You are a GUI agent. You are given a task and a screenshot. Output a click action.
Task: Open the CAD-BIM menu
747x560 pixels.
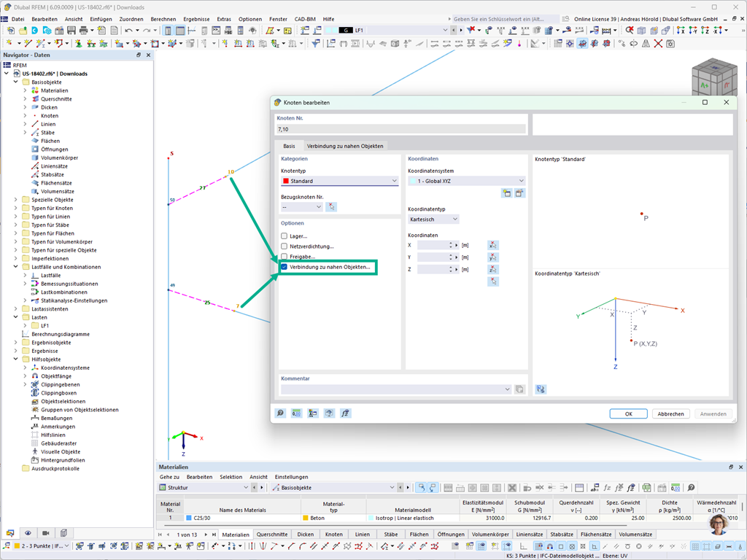click(305, 19)
